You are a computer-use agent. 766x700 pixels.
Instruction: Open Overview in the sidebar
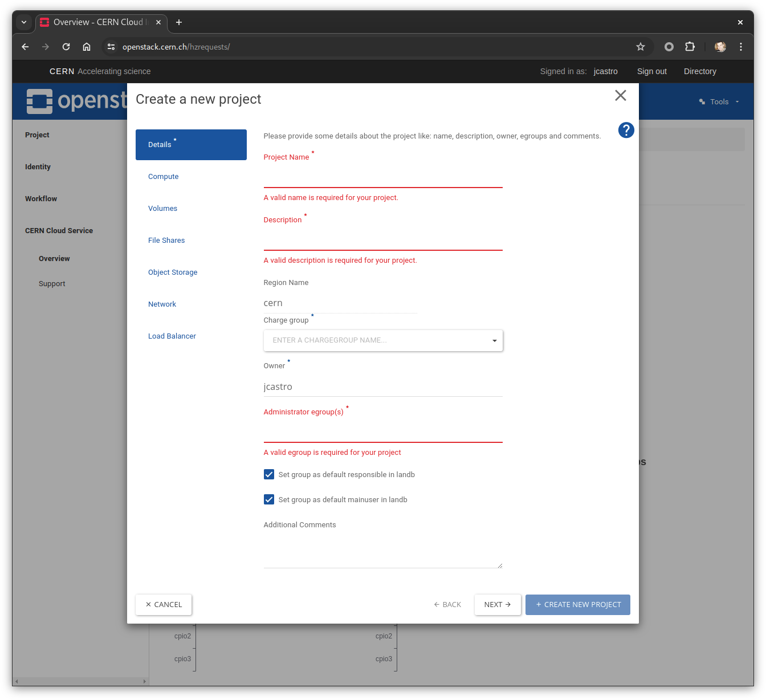tap(54, 259)
